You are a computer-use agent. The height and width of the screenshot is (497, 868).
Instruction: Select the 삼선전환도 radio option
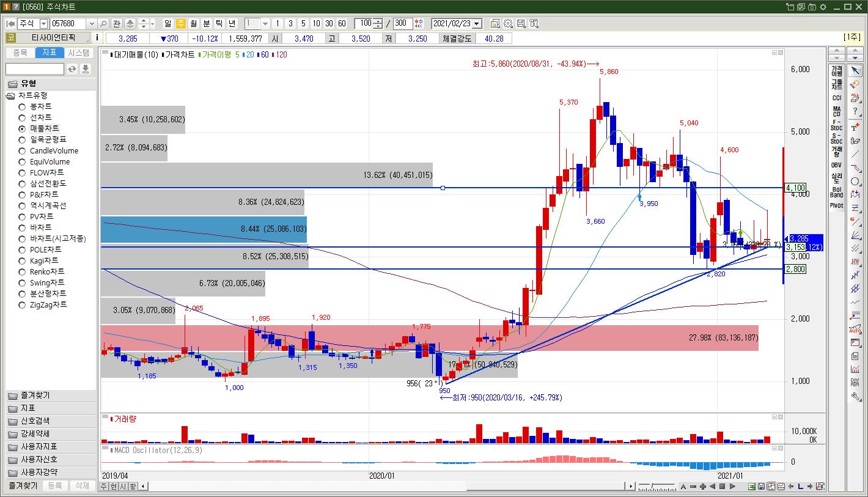point(22,183)
